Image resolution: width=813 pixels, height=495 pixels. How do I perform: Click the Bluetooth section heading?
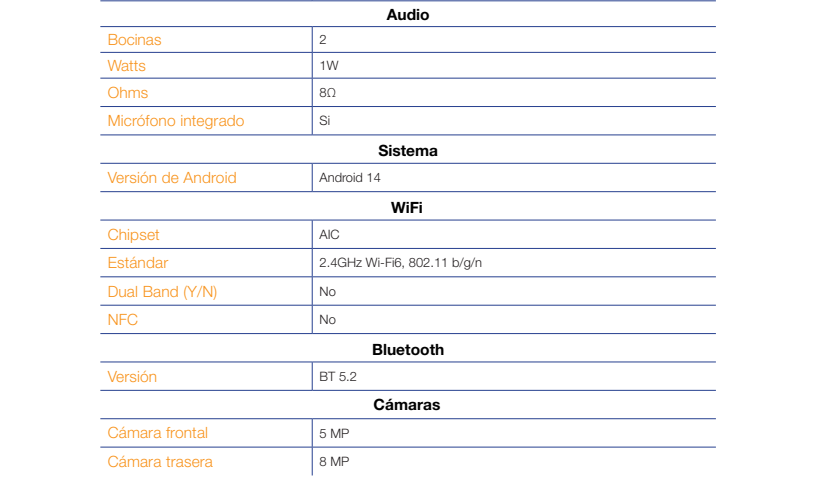pos(408,350)
